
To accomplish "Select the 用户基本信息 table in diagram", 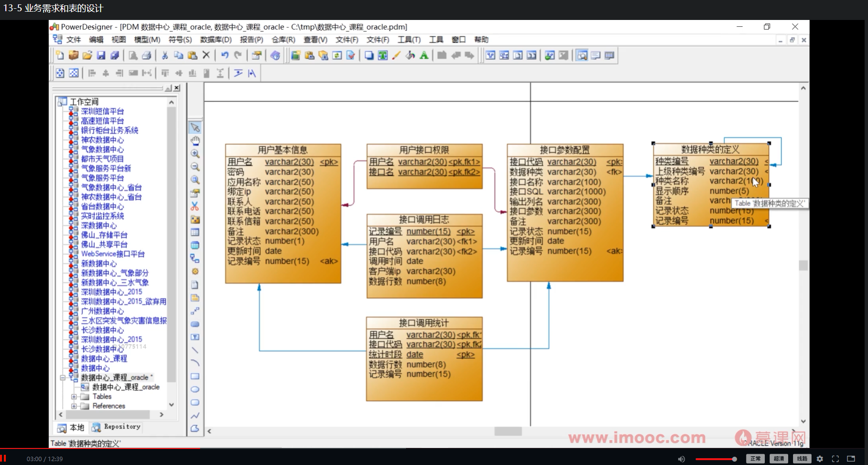I will 283,213.
